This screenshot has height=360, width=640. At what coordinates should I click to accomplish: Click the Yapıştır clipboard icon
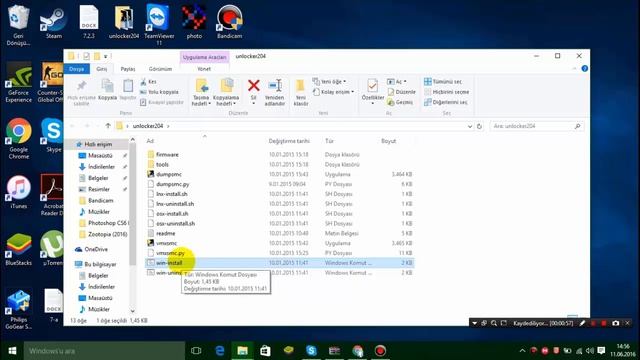128,90
